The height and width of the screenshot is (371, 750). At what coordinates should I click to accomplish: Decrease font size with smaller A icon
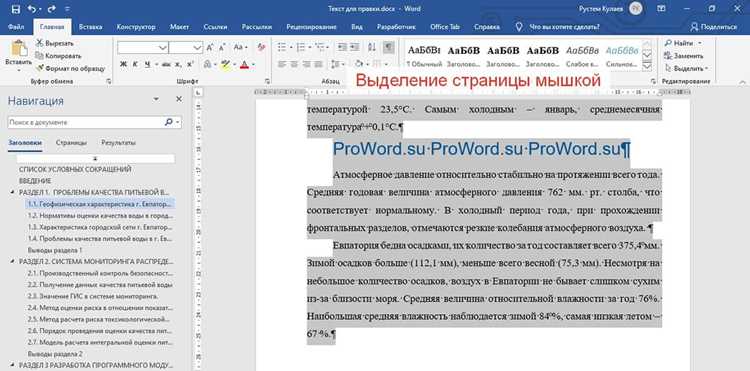[x=222, y=47]
